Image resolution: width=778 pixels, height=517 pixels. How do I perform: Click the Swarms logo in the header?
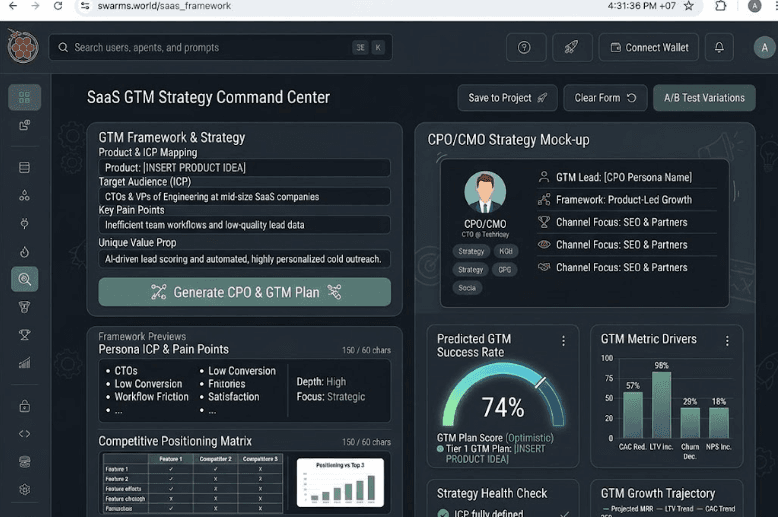click(23, 47)
